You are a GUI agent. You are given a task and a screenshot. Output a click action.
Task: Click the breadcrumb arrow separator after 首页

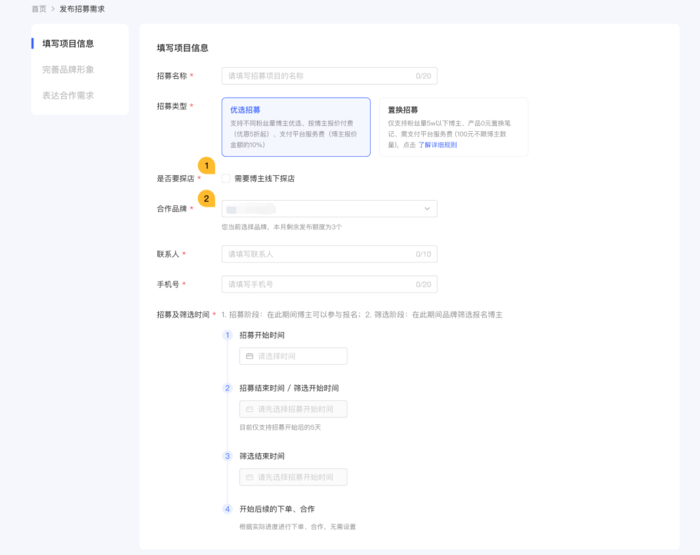pos(53,9)
